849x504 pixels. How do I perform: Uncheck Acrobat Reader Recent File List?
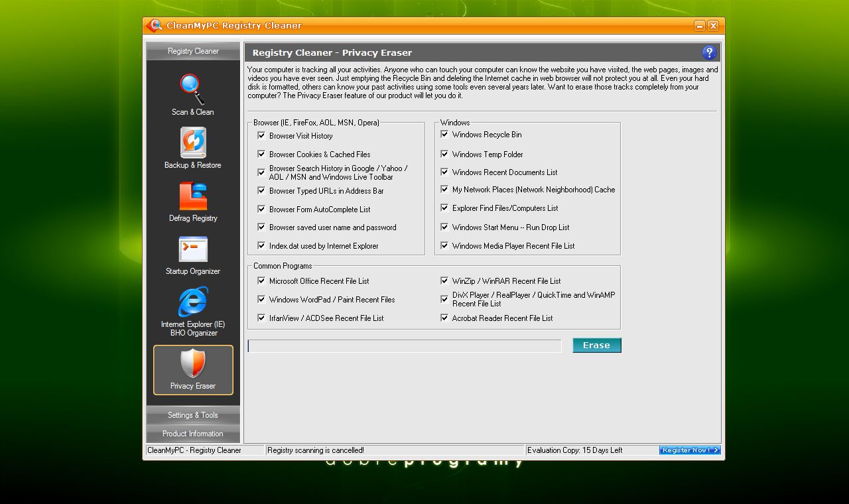[444, 318]
